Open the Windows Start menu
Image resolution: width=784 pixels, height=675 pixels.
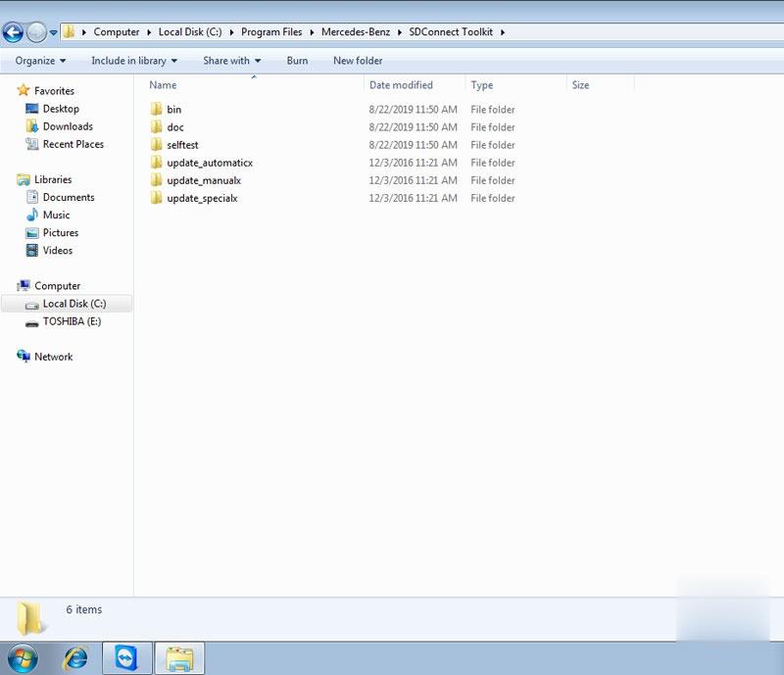pyautogui.click(x=22, y=658)
